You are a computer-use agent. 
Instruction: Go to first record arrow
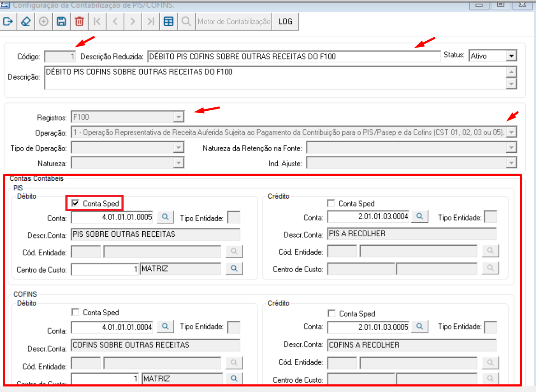coord(97,22)
